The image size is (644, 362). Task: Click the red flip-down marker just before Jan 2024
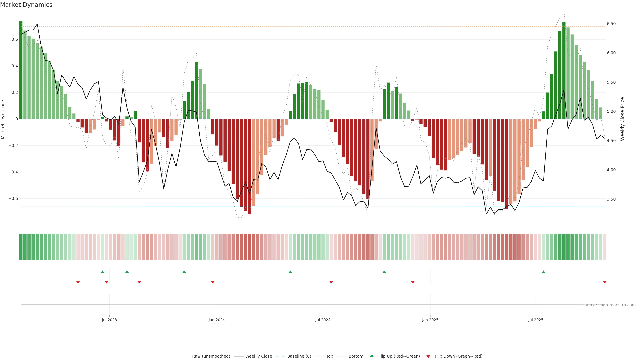click(213, 282)
